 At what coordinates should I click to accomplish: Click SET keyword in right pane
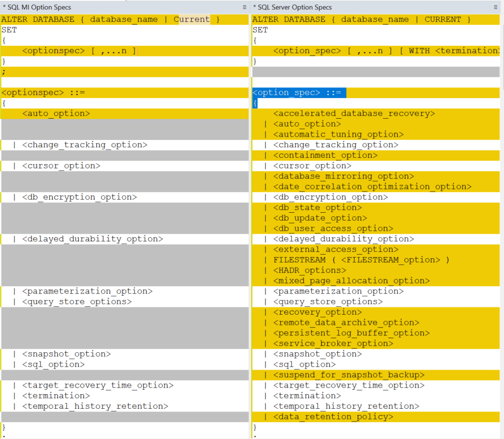[x=260, y=30]
